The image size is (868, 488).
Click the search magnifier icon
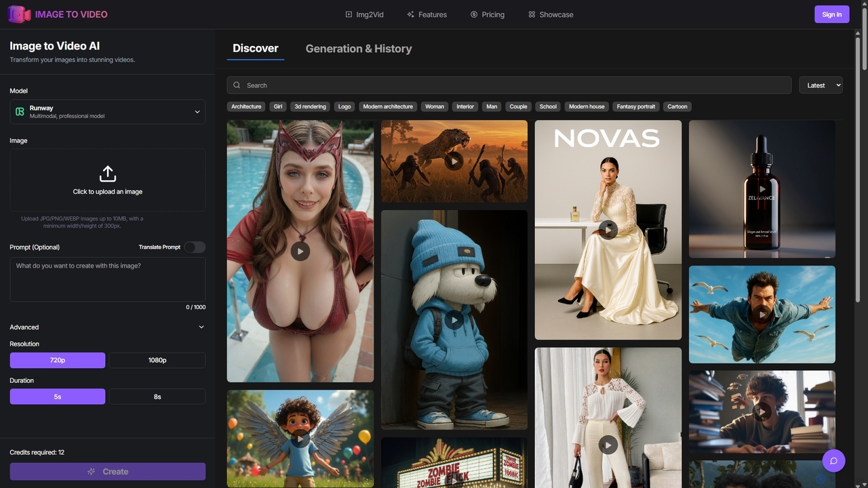[237, 85]
